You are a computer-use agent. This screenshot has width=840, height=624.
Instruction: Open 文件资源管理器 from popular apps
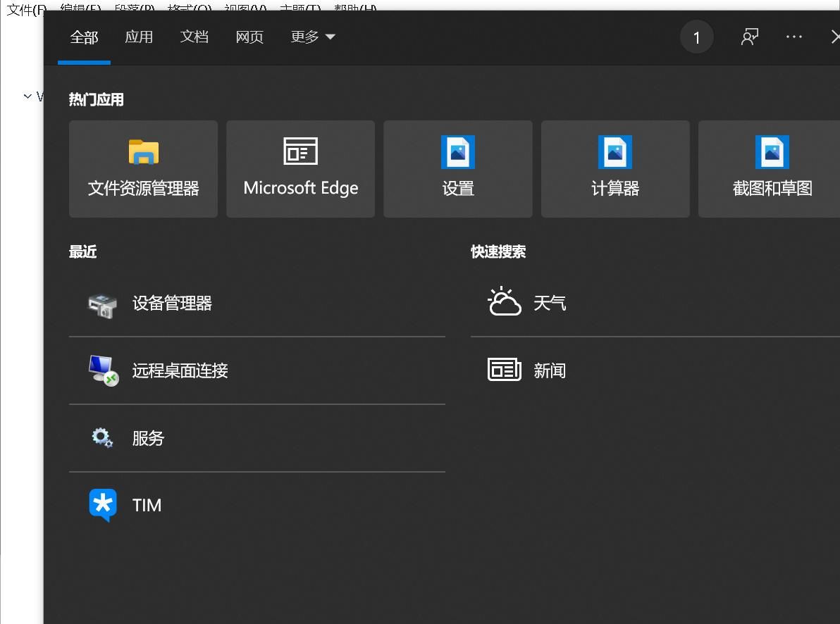[143, 169]
